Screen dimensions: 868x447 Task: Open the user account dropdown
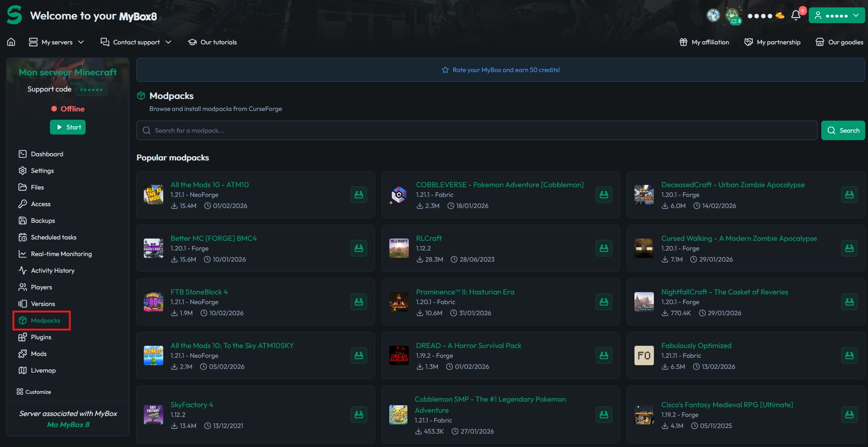[837, 15]
